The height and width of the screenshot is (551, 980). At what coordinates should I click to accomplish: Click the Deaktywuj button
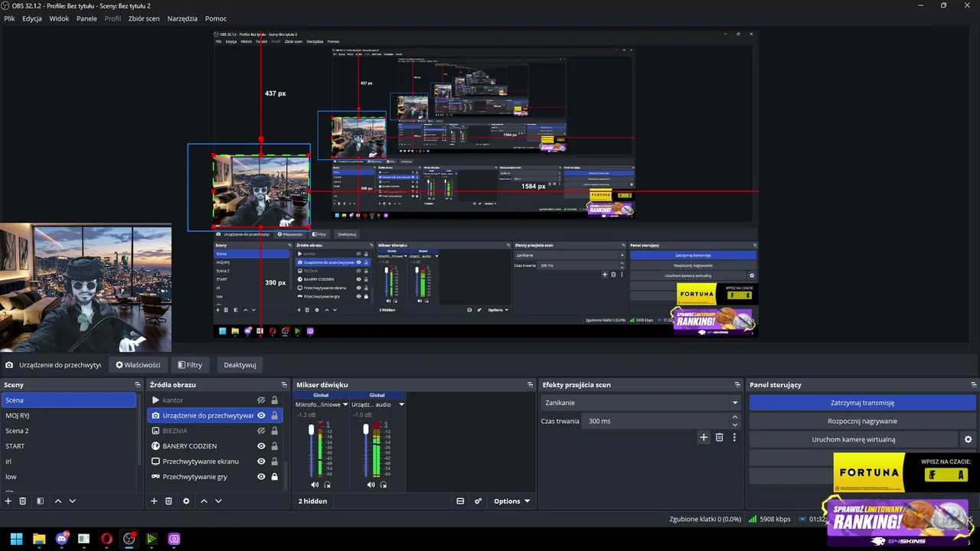240,365
